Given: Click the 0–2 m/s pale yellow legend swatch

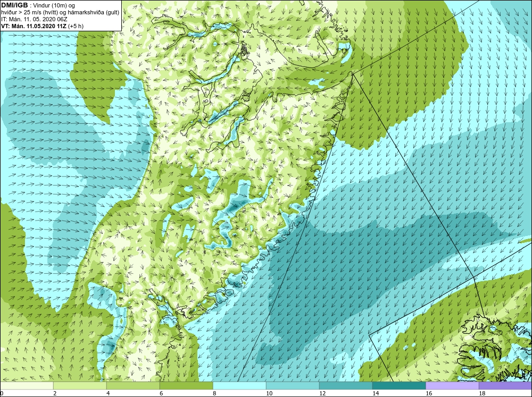Looking at the screenshot, I should pos(27,385).
